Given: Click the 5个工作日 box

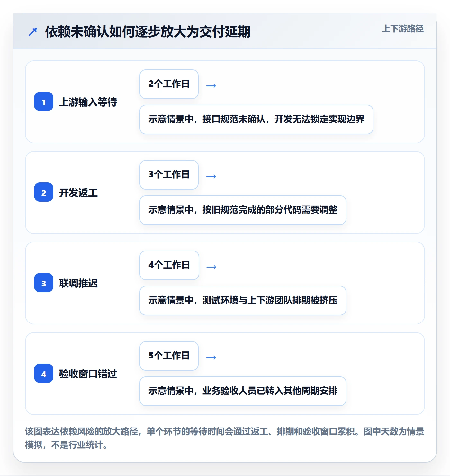Looking at the screenshot, I should coord(169,356).
